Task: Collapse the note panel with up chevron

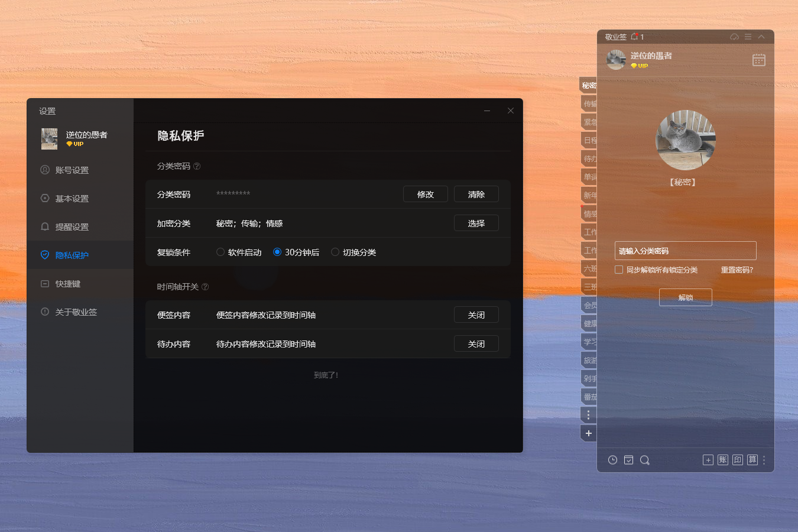Action: (x=761, y=37)
